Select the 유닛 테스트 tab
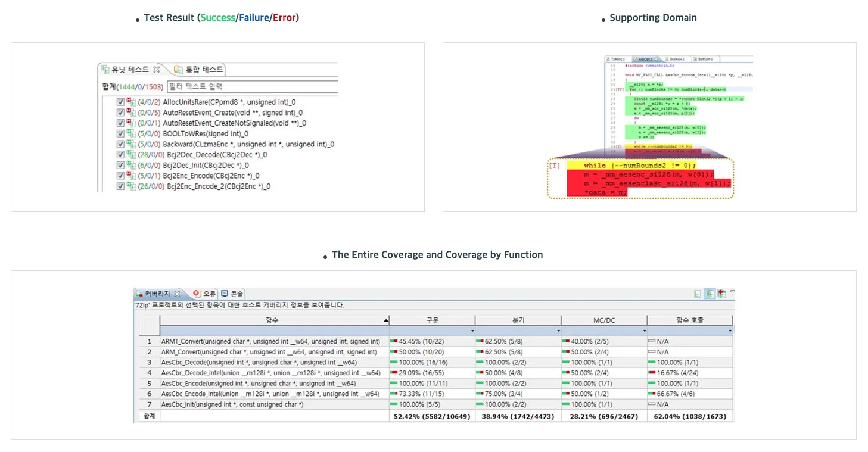Screen dimensions: 868x452 [x=131, y=70]
